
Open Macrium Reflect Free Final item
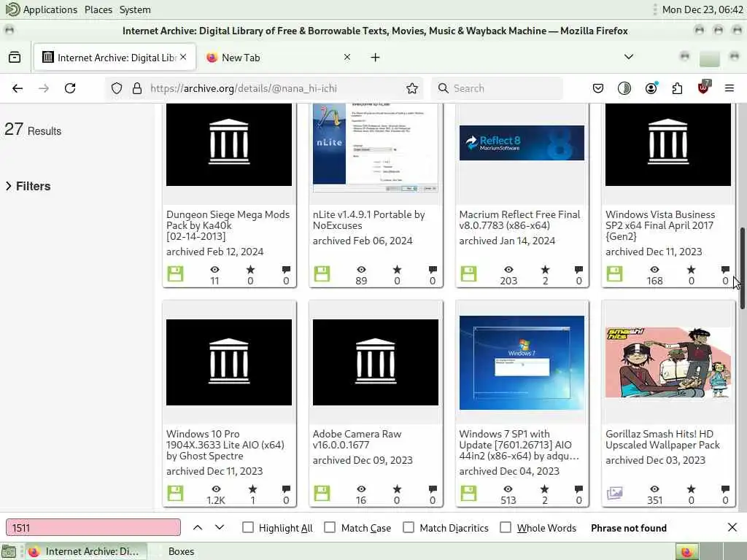point(519,220)
